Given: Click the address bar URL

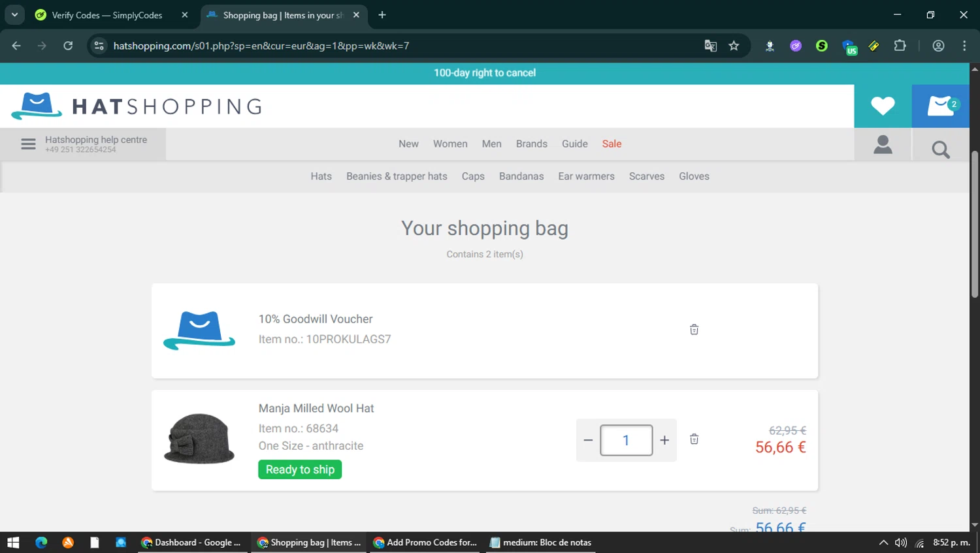Looking at the screenshot, I should pyautogui.click(x=261, y=46).
